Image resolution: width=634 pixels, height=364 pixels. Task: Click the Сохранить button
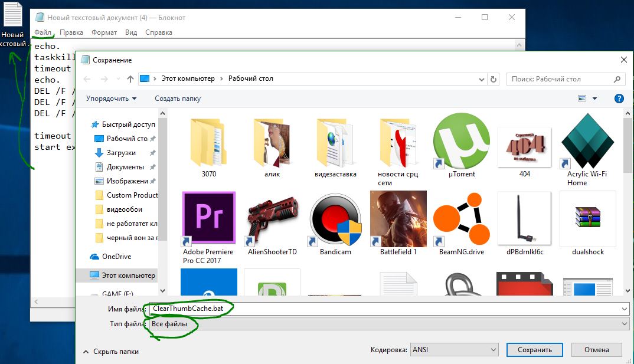[x=535, y=349]
